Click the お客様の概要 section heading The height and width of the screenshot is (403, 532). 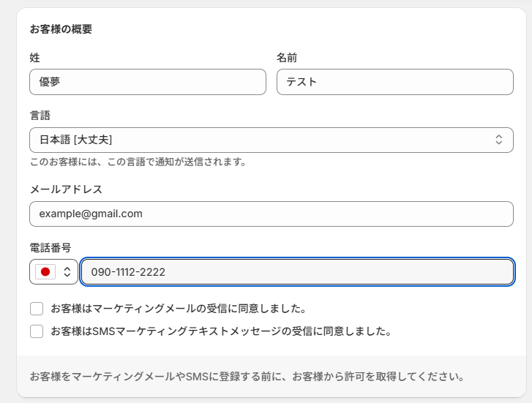(60, 29)
